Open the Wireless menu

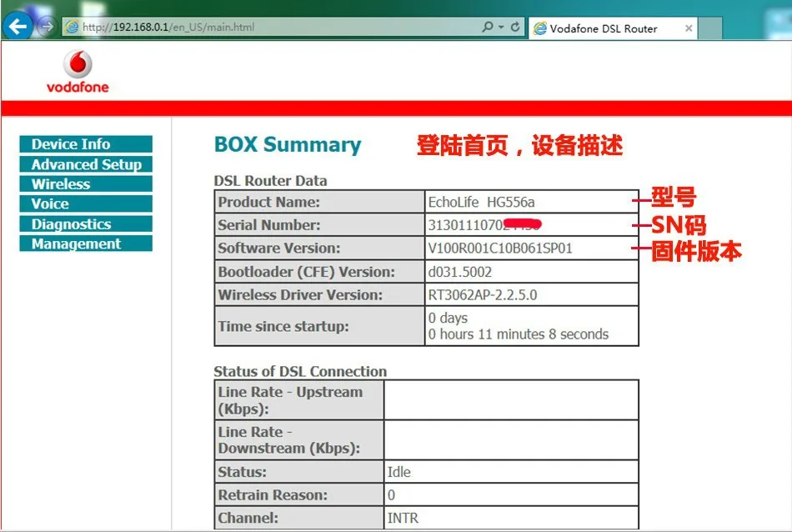point(86,184)
